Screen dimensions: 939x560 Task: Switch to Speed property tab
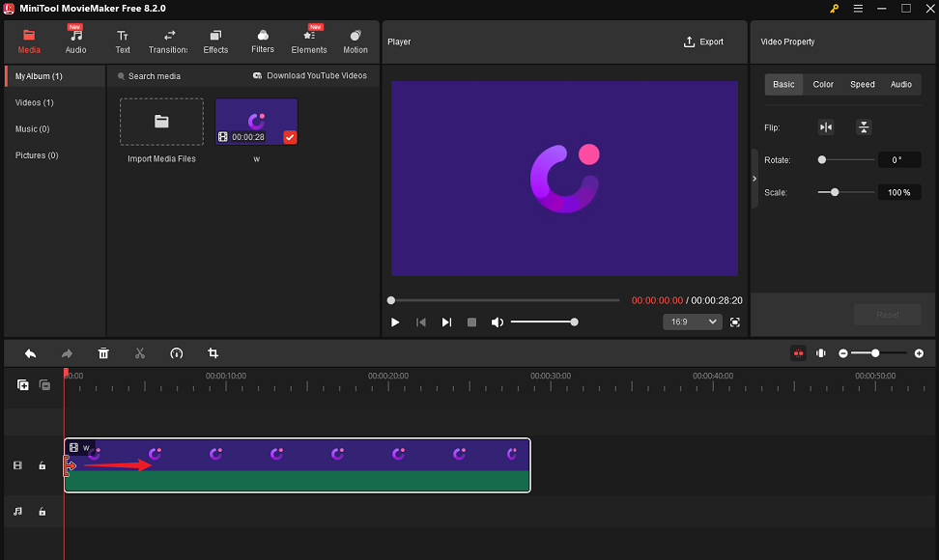[863, 84]
